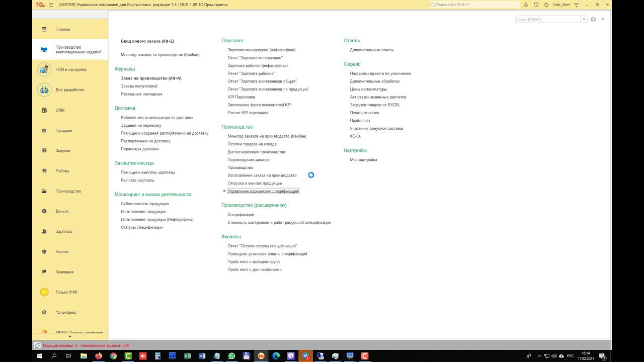This screenshot has height=362, width=644.
Task: Open Excel from the taskbar
Action: click(187, 356)
